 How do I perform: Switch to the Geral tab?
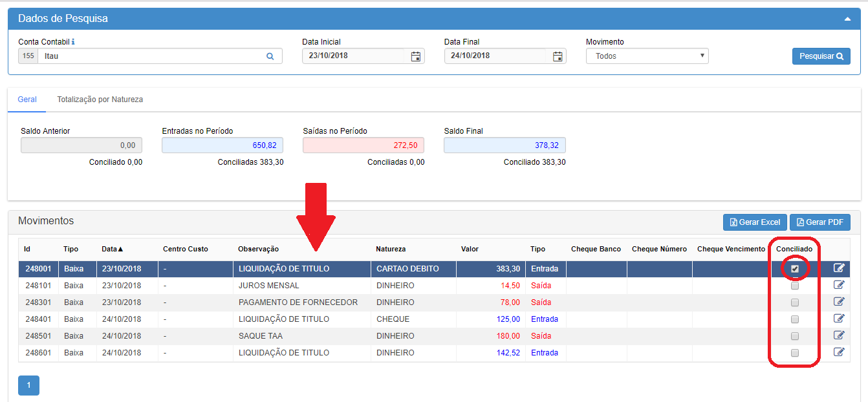click(27, 100)
